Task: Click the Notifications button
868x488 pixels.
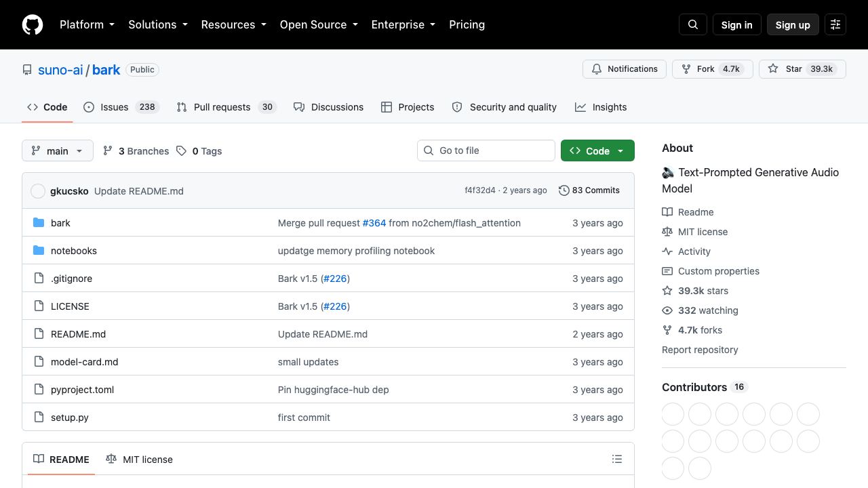Action: point(625,69)
